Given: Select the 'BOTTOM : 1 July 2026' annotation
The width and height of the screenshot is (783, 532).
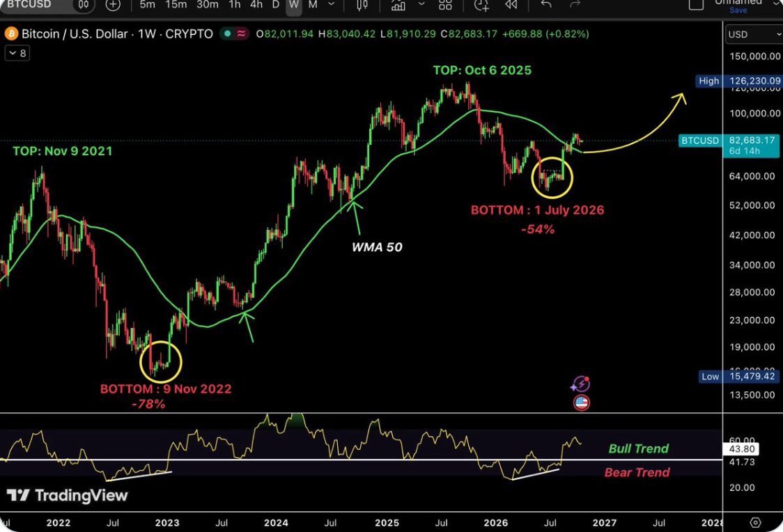Looking at the screenshot, I should [537, 210].
